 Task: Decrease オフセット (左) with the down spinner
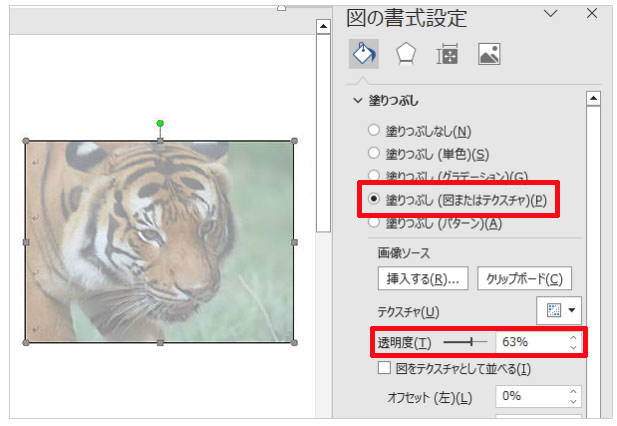(x=573, y=401)
